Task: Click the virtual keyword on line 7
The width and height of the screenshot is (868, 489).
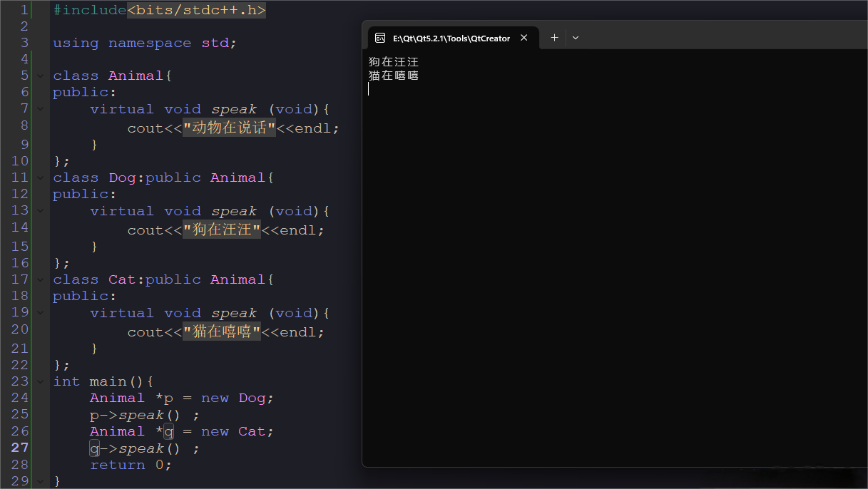Action: click(x=121, y=108)
